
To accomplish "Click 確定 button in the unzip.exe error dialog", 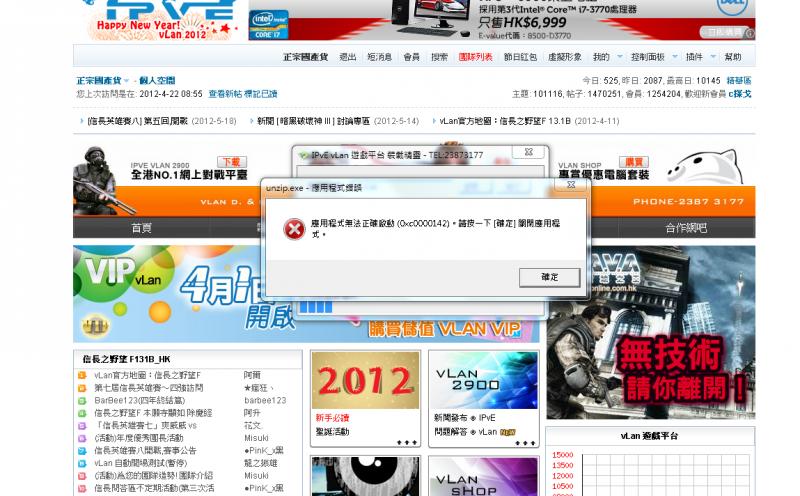I will 549,277.
